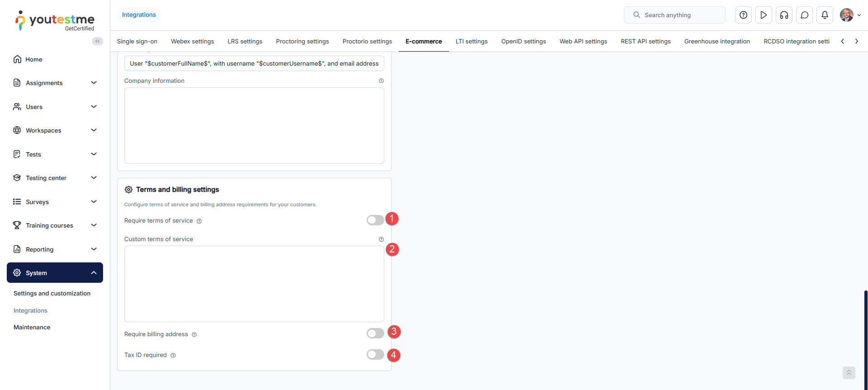Open Integrations sidebar link
868x390 pixels.
pos(30,310)
